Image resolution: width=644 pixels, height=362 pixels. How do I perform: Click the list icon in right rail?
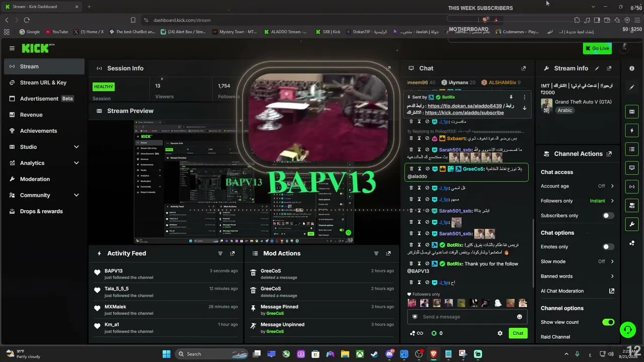[632, 149]
